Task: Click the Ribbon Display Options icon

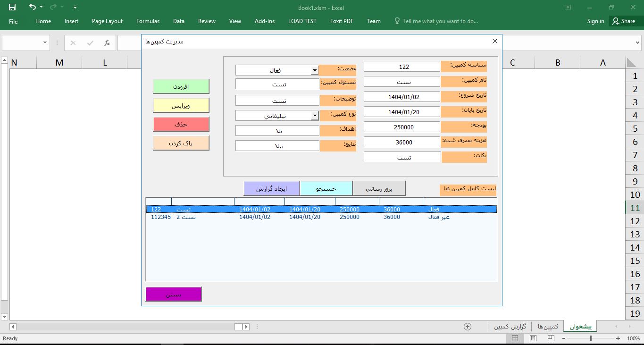Action: 568,8
